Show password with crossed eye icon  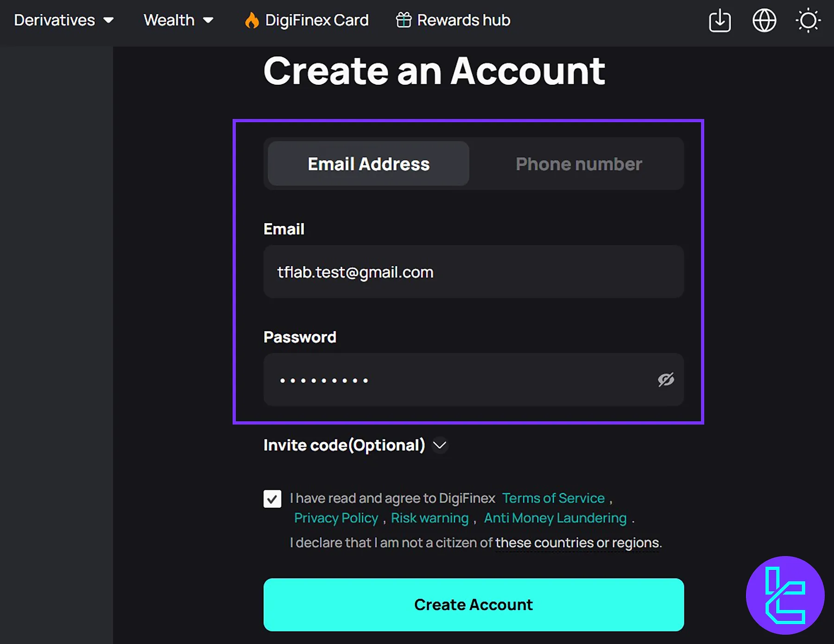coord(666,380)
